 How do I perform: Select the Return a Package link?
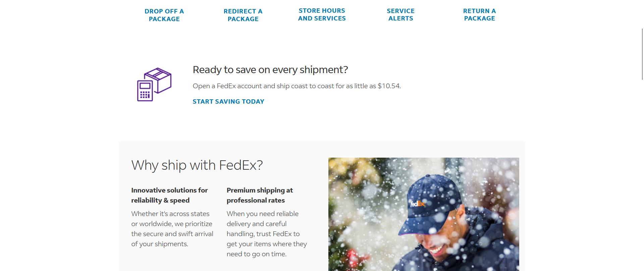pos(479,15)
